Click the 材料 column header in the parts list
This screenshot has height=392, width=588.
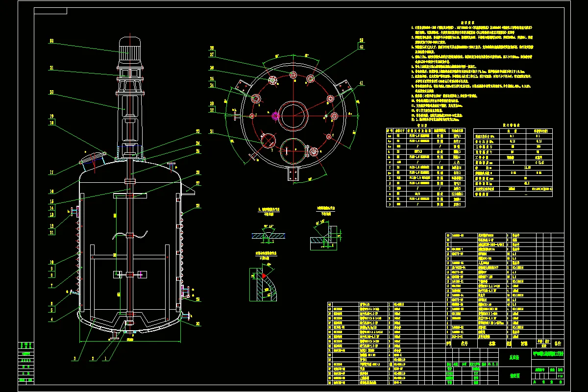524,344
